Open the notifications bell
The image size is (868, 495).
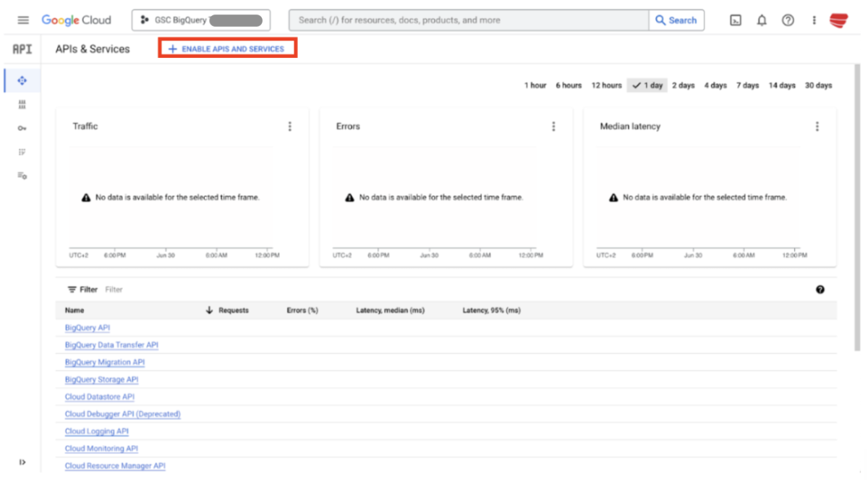coord(762,20)
